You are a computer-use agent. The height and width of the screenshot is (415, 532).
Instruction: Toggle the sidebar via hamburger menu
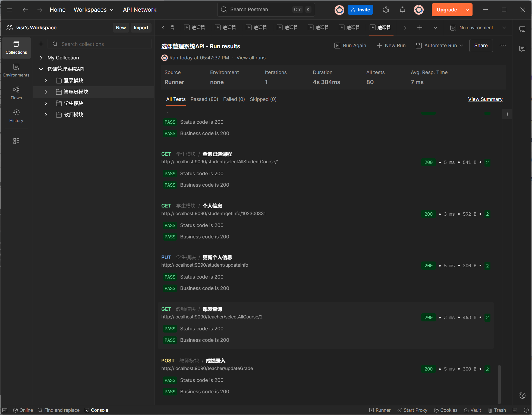coord(10,10)
